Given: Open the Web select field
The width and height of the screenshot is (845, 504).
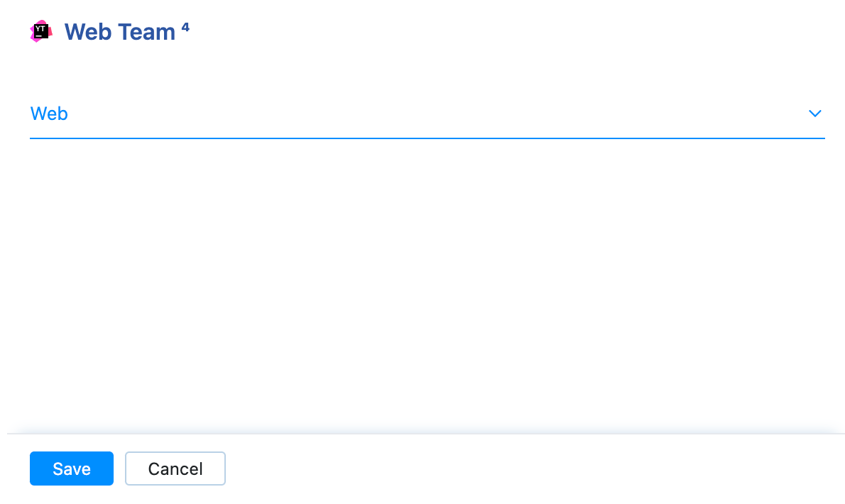Looking at the screenshot, I should [x=426, y=114].
